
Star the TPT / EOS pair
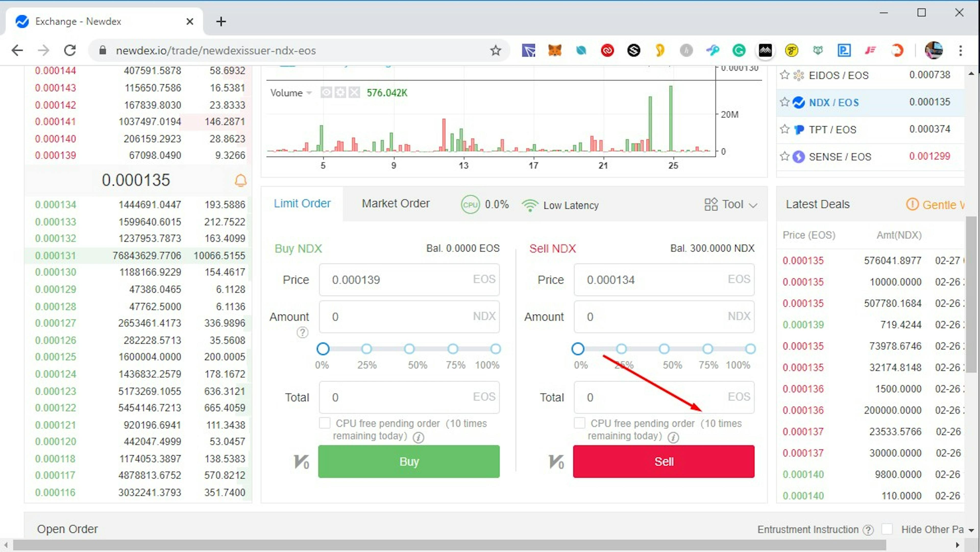coord(785,129)
